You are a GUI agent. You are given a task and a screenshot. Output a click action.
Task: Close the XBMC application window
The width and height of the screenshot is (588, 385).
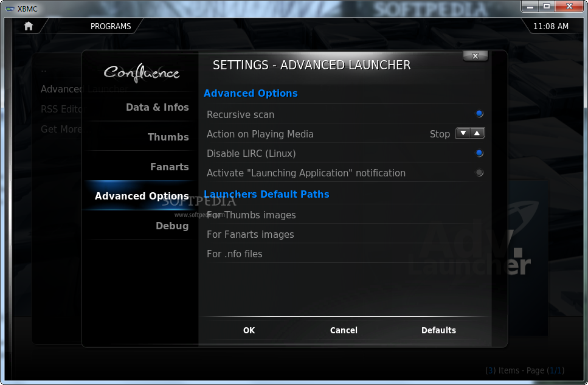coord(569,6)
